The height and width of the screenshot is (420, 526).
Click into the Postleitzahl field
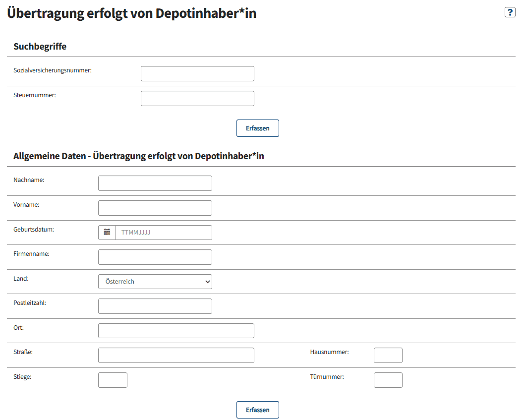pyautogui.click(x=155, y=306)
